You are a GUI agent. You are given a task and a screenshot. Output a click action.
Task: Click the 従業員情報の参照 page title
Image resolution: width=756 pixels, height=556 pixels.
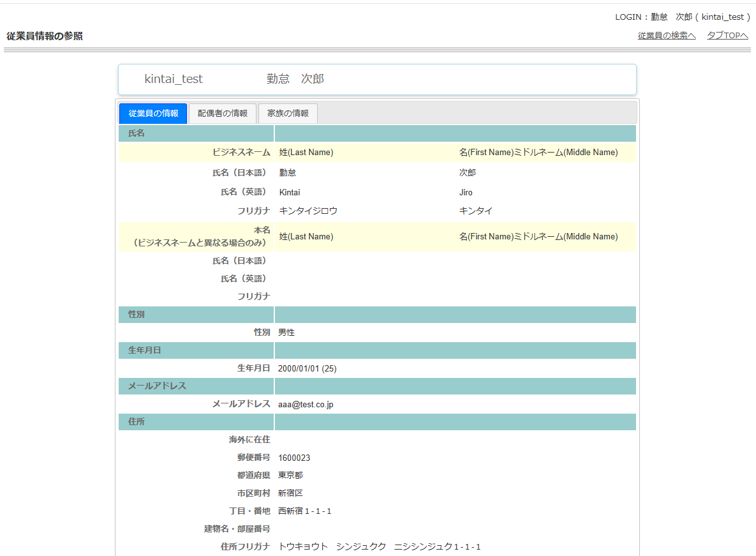[45, 36]
